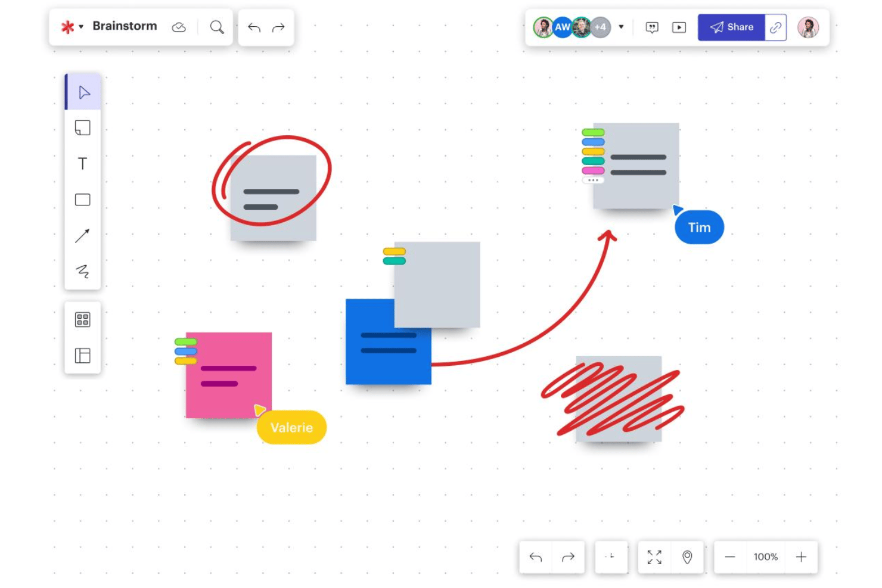The height and width of the screenshot is (588, 882).
Task: Click undo in the bottom toolbar
Action: (536, 557)
